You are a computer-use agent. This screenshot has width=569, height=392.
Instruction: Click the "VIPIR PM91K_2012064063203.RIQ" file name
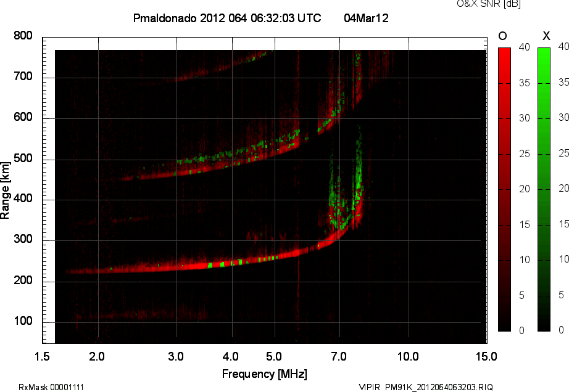point(426,387)
